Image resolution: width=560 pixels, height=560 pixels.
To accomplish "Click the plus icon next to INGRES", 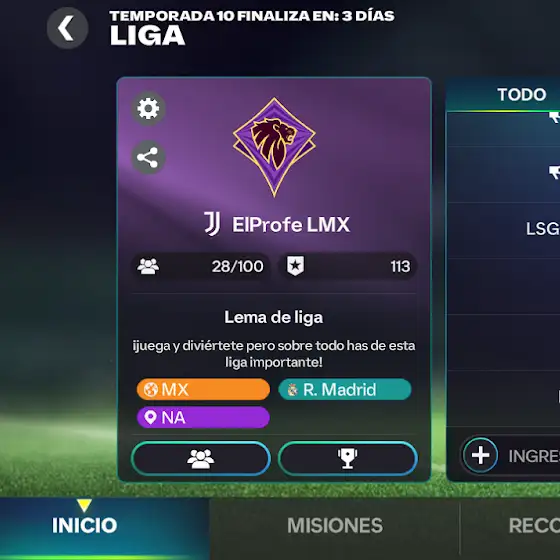I will tap(480, 455).
